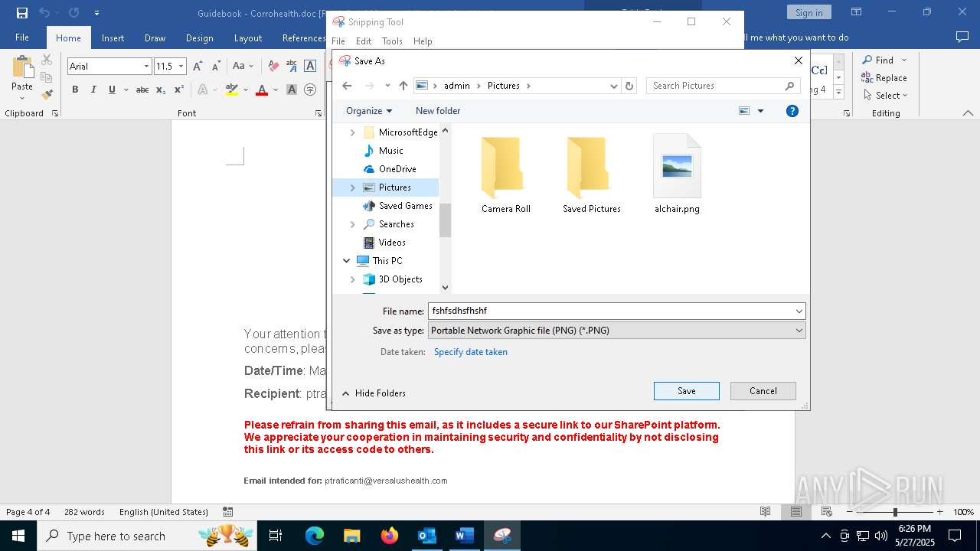
Task: Click Replace in Word Editing group
Action: click(x=884, y=77)
